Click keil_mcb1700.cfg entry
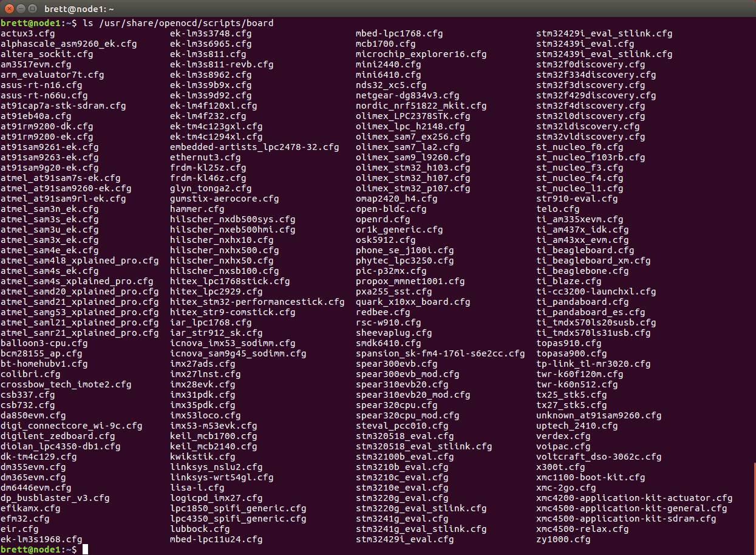The width and height of the screenshot is (756, 555). point(214,436)
